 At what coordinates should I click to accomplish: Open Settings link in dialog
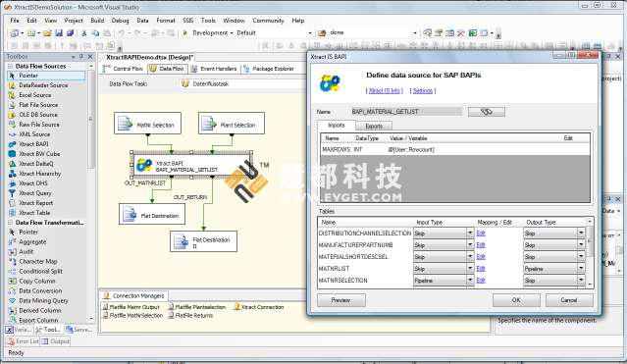point(423,91)
